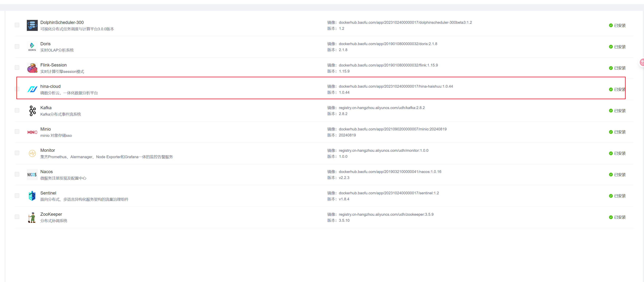Click the DolphinScheduler-300 app icon
This screenshot has height=282, width=644.
click(32, 25)
